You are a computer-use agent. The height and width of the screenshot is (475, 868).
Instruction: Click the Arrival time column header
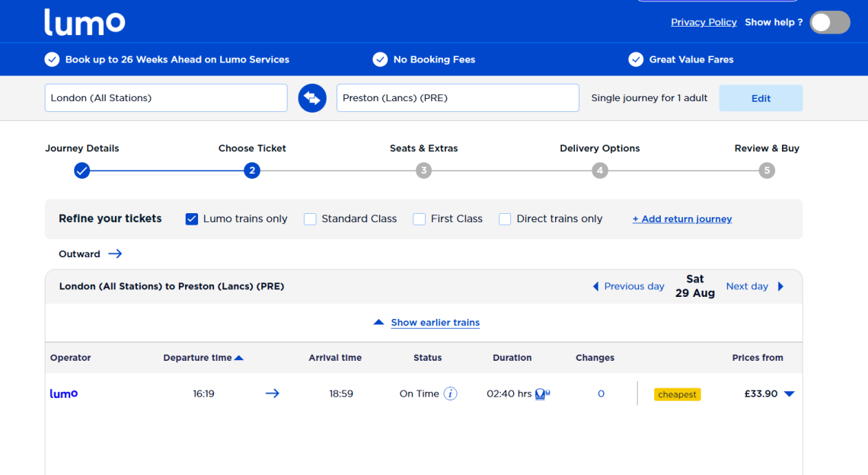click(335, 358)
